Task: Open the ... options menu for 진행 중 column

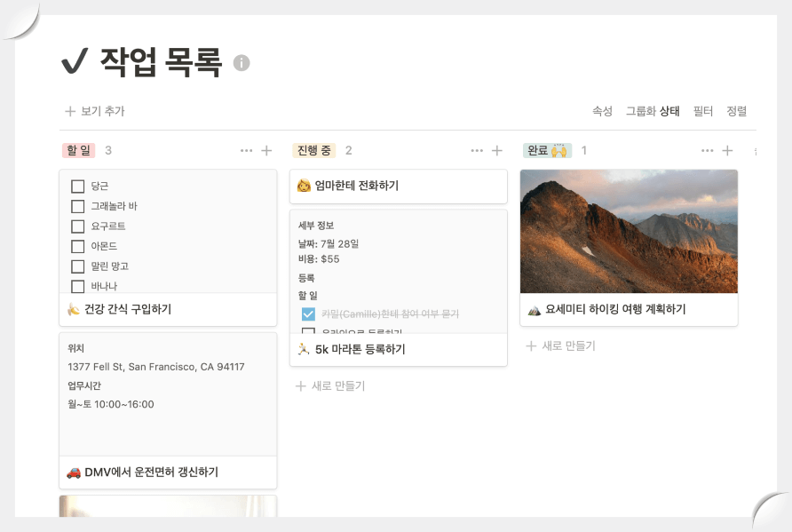Action: [477, 150]
